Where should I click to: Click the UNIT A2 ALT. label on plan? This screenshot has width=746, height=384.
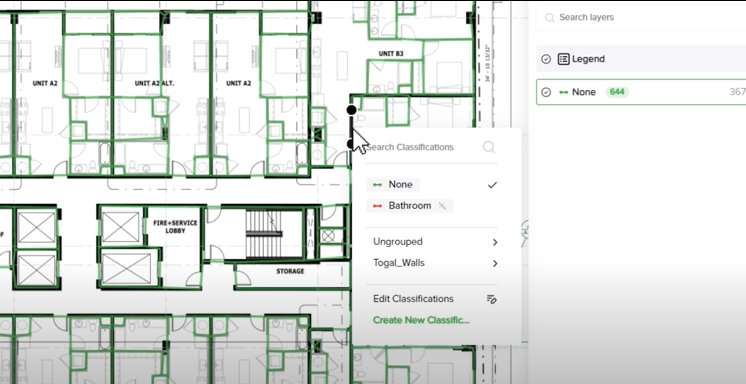[x=154, y=83]
